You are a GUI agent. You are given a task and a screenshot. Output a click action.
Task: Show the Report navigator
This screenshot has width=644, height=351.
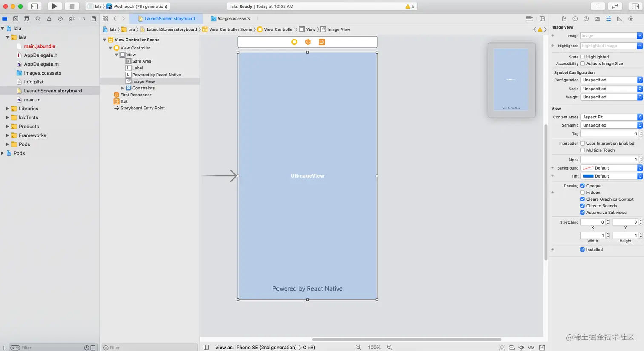tap(94, 19)
